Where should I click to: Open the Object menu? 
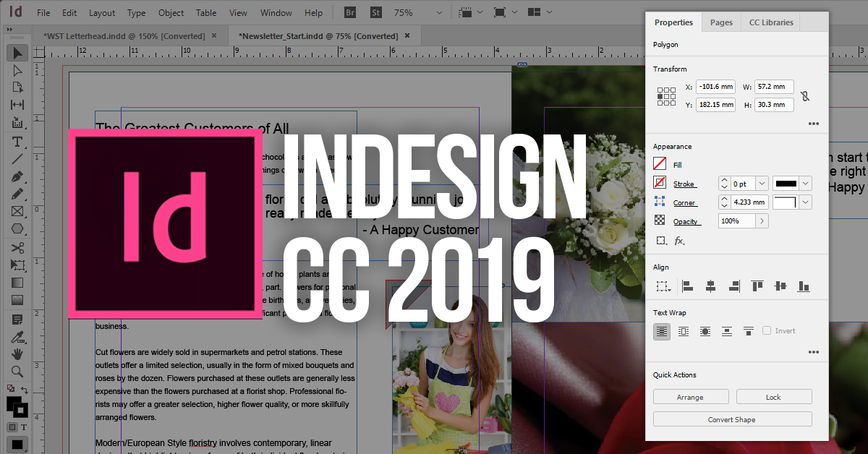(171, 12)
